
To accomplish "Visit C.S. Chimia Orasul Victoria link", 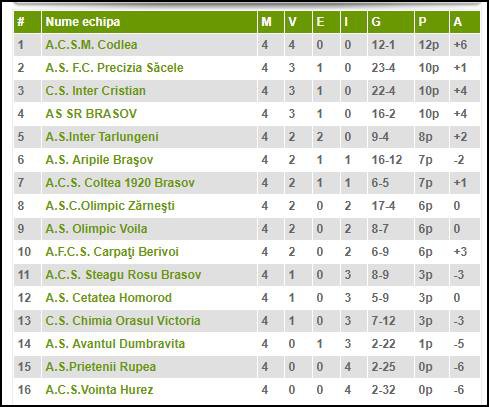I will point(123,321).
